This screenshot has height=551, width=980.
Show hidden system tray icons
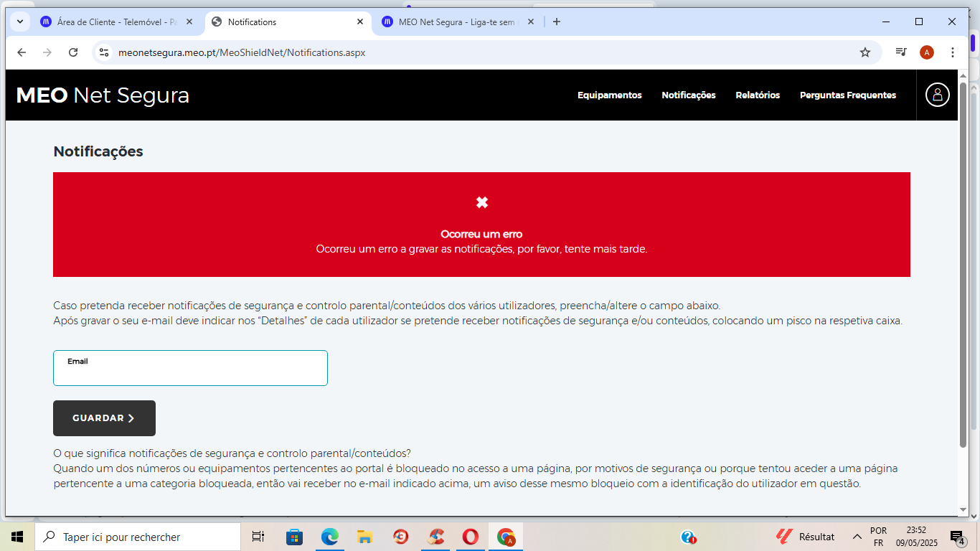click(857, 537)
